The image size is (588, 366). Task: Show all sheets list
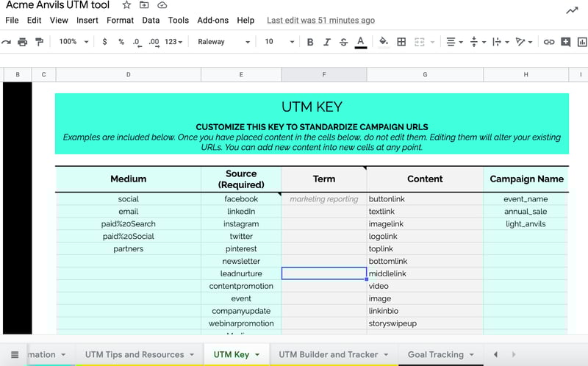click(15, 354)
